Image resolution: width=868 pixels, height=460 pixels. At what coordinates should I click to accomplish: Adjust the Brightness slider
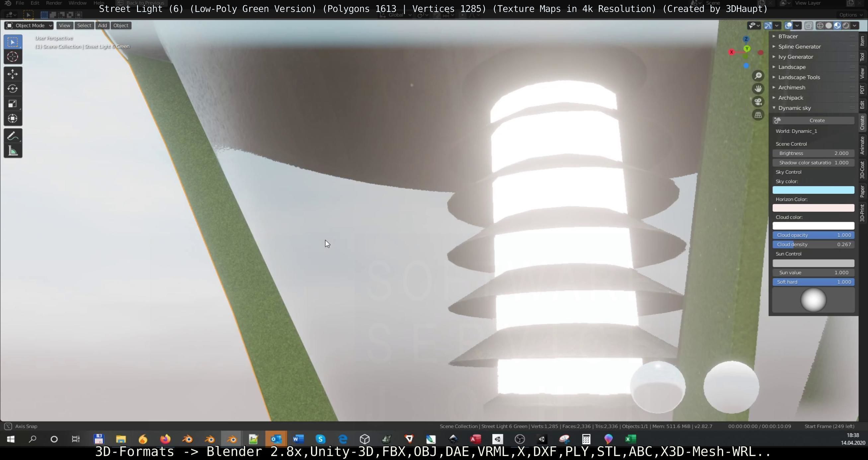pos(814,153)
